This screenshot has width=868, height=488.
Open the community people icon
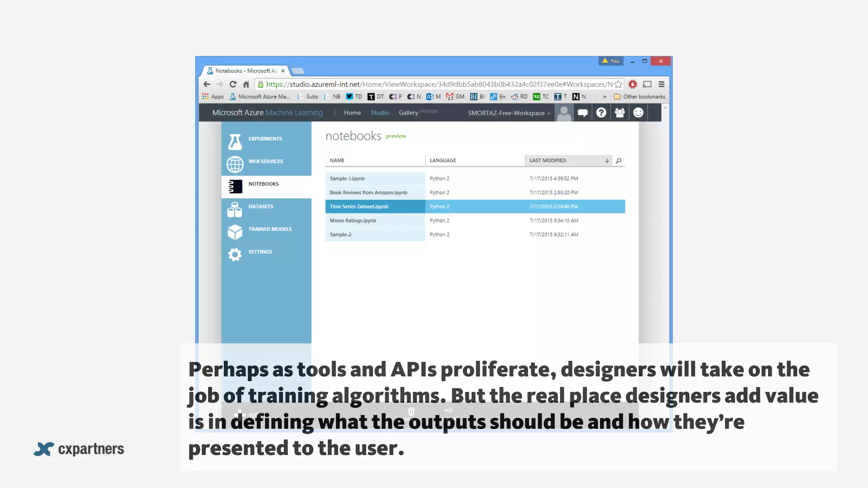click(620, 113)
